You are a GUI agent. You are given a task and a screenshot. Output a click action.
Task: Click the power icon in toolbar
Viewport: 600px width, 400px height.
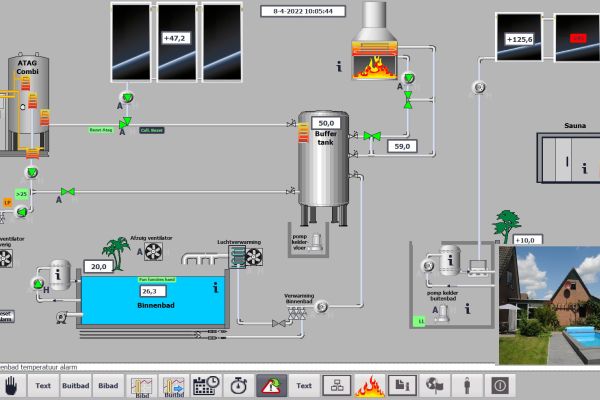click(x=500, y=385)
